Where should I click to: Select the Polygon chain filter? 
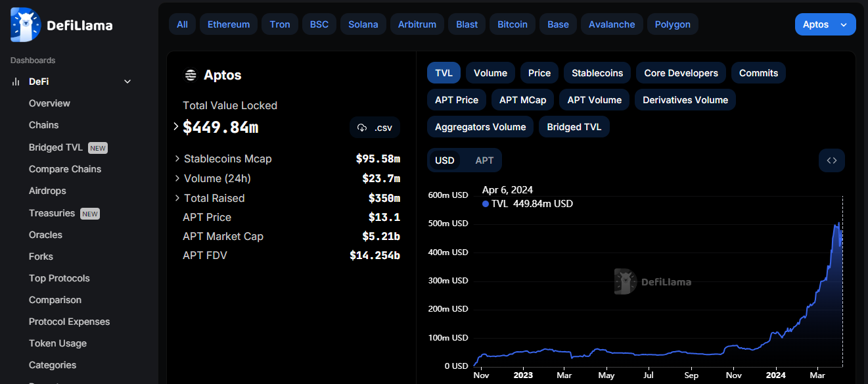[673, 24]
